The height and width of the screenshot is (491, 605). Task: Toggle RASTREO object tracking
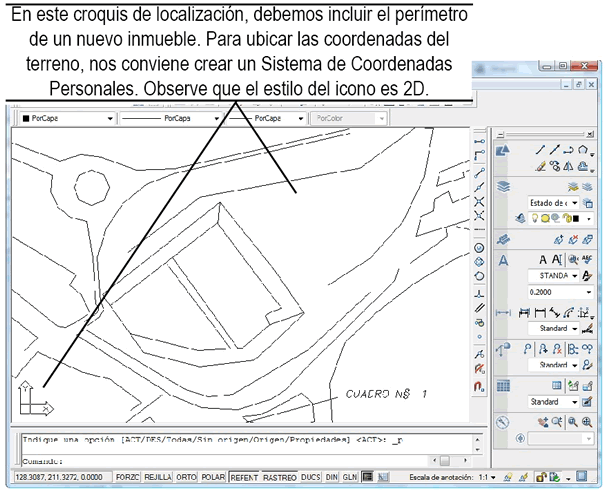pos(280,477)
